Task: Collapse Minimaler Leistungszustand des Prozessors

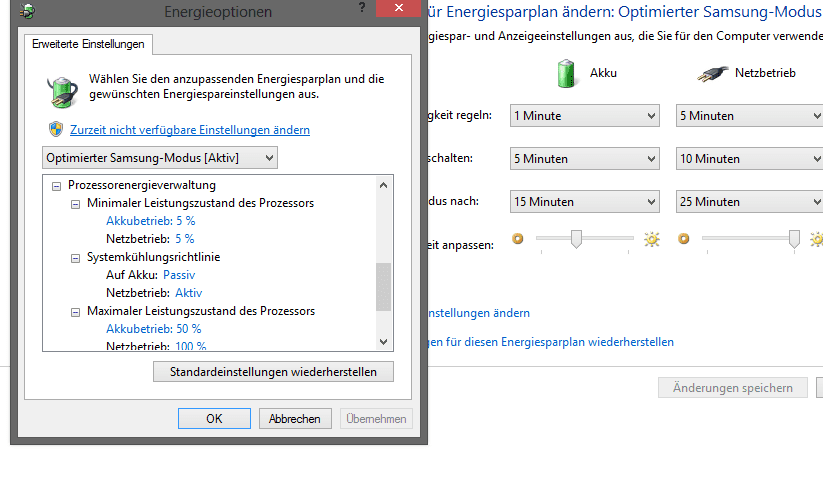Action: tap(76, 203)
